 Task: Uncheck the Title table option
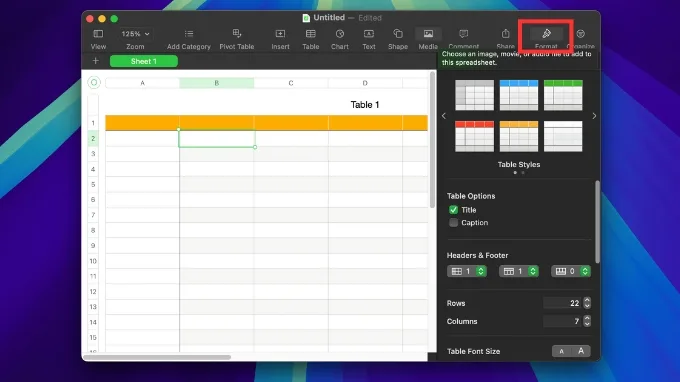pos(453,210)
